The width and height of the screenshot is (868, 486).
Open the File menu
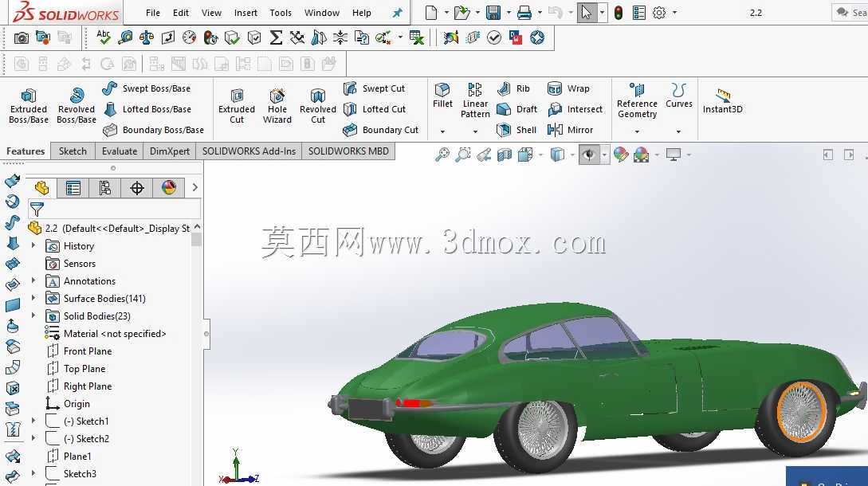click(x=153, y=13)
